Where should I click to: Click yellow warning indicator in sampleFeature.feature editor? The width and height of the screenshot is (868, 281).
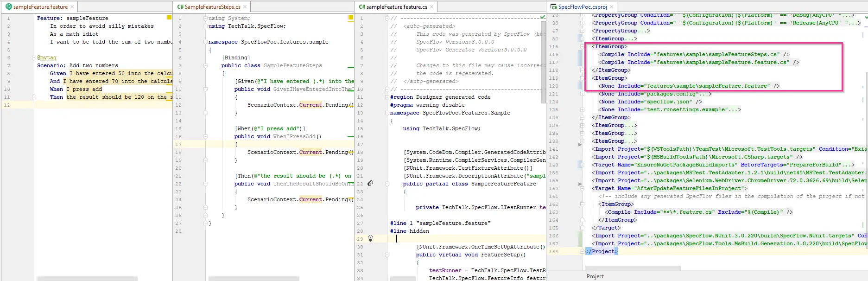tap(169, 18)
